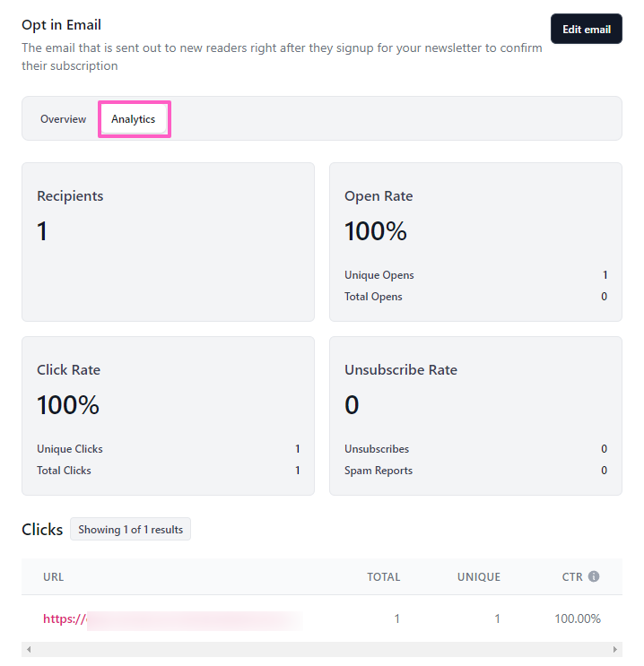
Task: Click the CTR column header text
Action: click(572, 577)
